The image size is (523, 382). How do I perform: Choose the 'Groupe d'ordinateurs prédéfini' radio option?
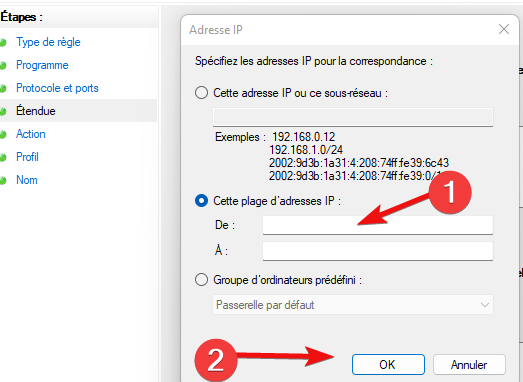click(x=201, y=280)
